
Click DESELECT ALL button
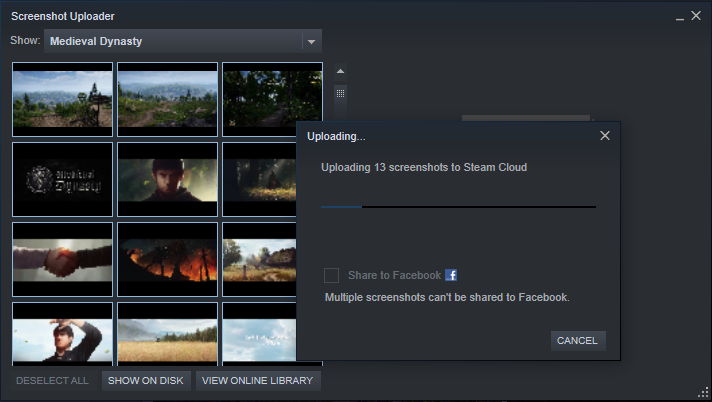(52, 381)
